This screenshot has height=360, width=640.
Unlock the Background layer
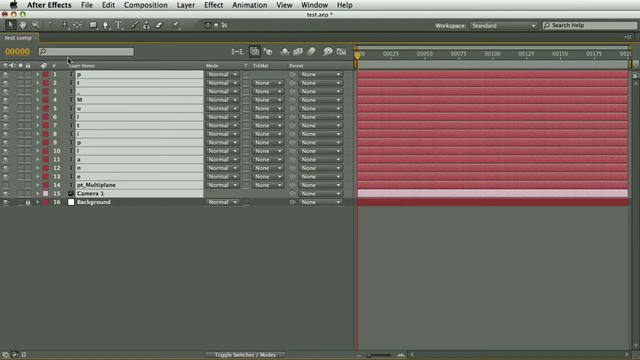point(28,202)
